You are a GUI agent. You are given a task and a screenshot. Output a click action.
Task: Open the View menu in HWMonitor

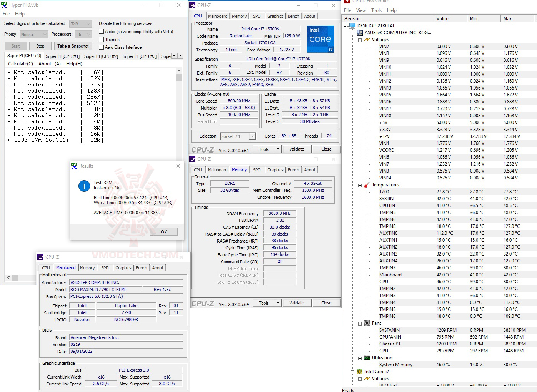click(361, 10)
